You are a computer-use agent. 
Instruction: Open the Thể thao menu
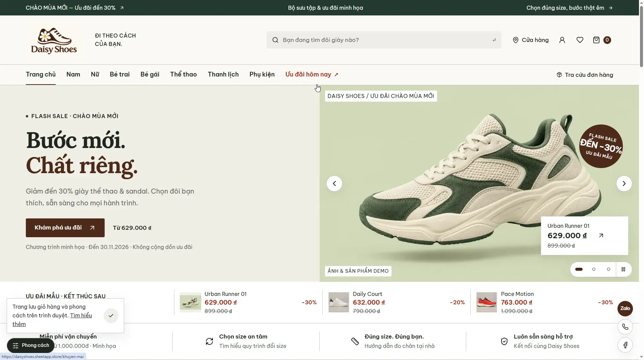pos(183,74)
